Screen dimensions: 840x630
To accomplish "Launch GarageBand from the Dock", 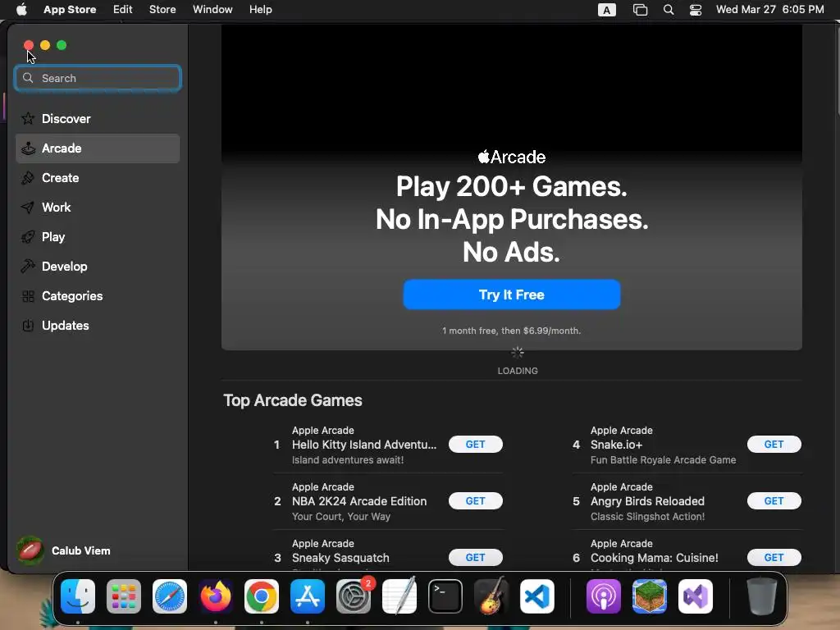I will (491, 596).
